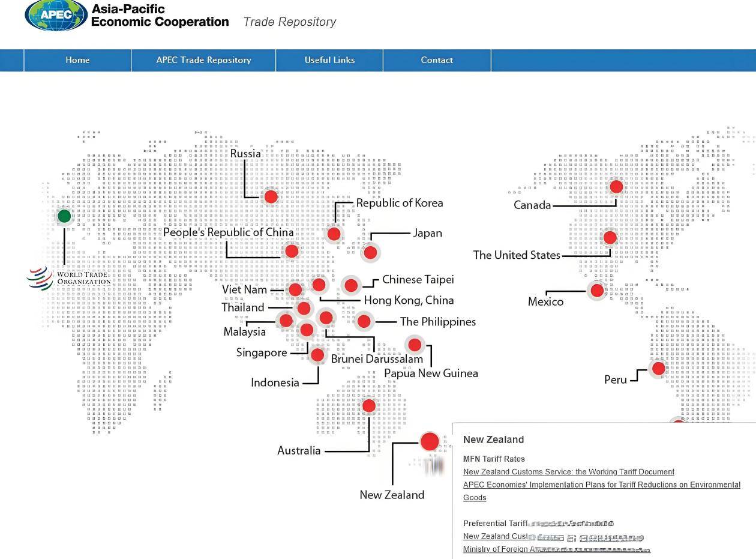
Task: Select Thailand's red map marker dot
Action: [304, 309]
